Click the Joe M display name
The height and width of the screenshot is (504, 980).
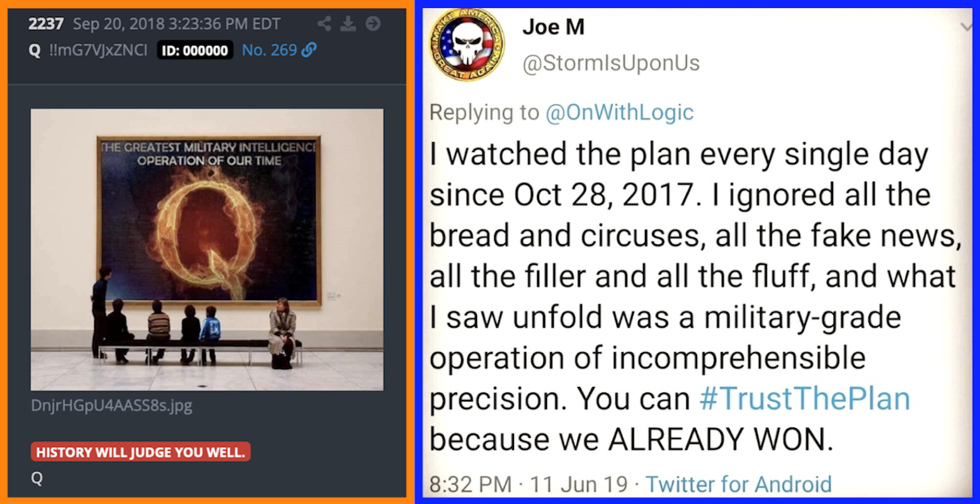click(x=554, y=27)
